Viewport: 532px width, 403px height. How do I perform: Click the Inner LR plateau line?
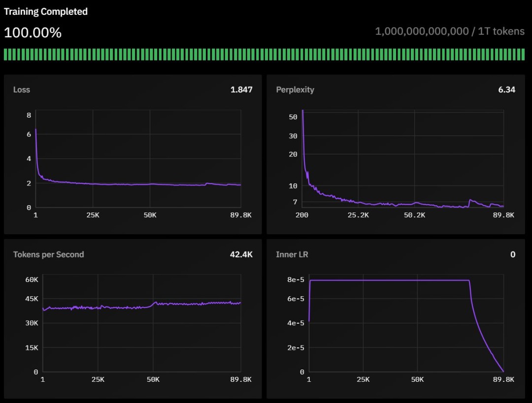[x=390, y=280]
